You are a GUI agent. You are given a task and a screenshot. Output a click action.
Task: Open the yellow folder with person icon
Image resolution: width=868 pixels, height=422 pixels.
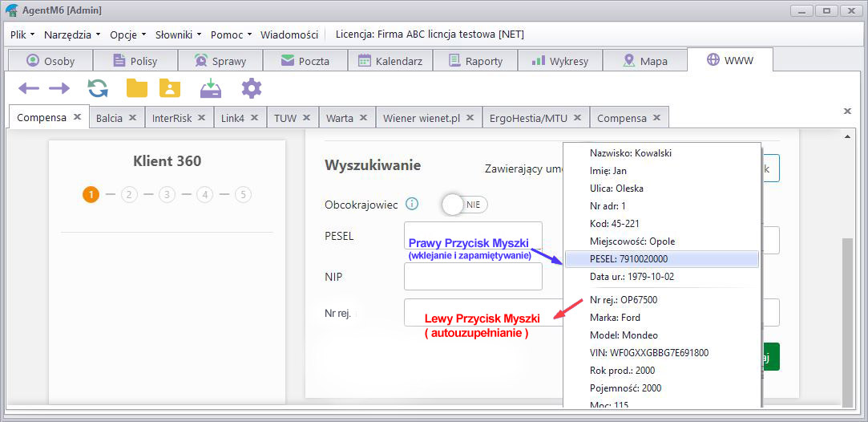[x=170, y=88]
